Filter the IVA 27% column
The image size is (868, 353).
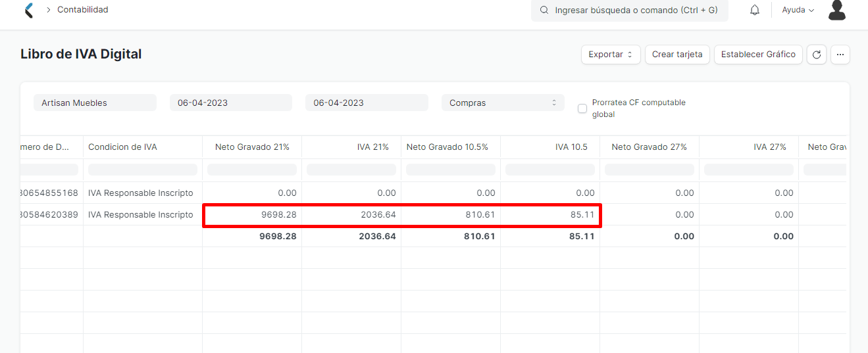[749, 170]
